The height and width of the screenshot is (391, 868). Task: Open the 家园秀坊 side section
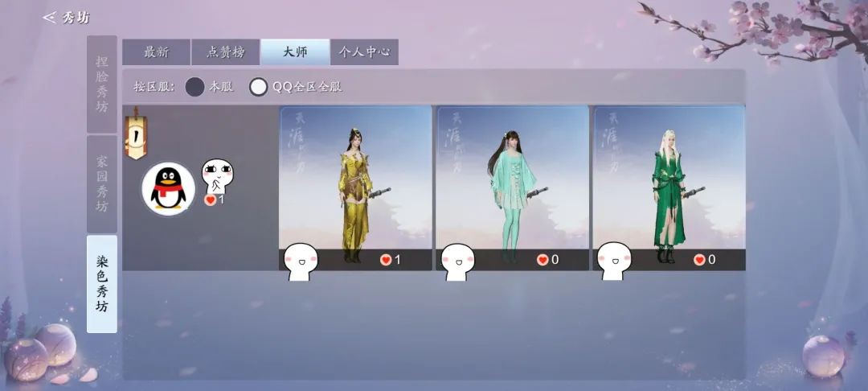tap(102, 184)
